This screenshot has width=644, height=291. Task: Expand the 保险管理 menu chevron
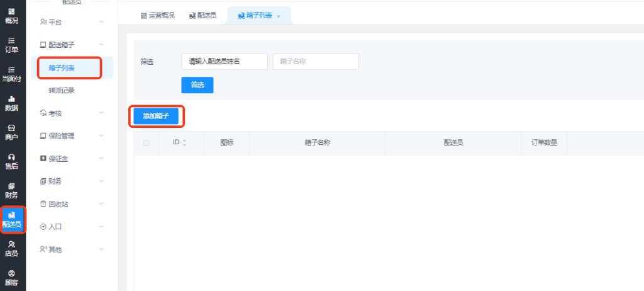pyautogui.click(x=101, y=135)
